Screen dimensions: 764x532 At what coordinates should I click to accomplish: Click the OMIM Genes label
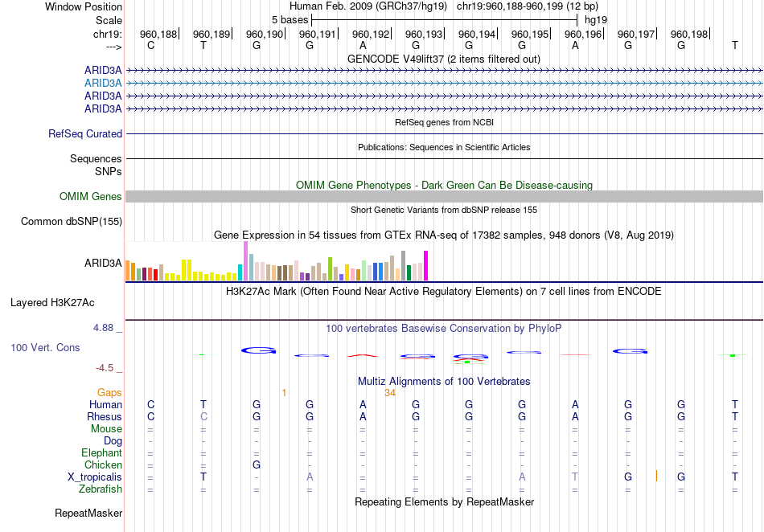coord(91,196)
